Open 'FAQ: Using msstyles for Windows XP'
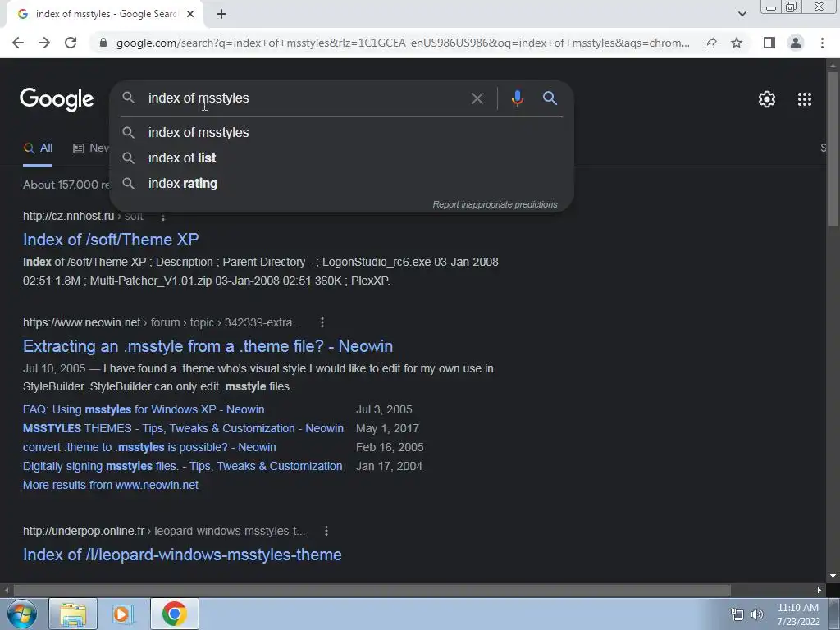The height and width of the screenshot is (630, 840). [144, 410]
